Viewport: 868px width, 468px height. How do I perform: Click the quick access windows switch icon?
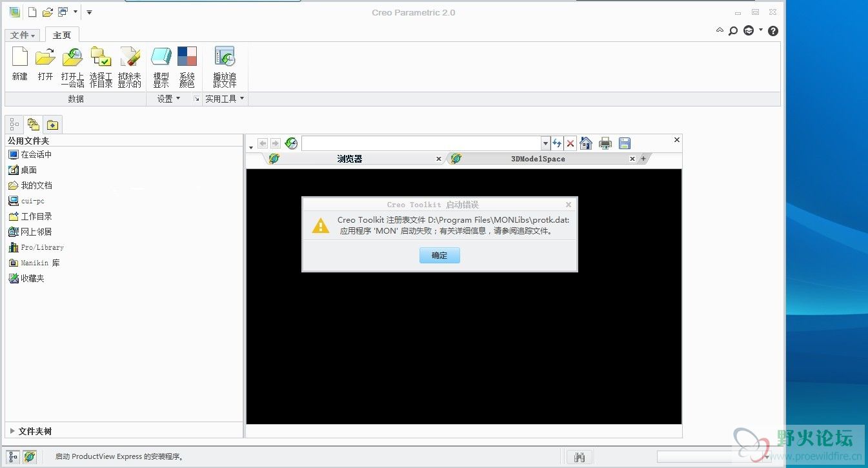click(x=63, y=12)
